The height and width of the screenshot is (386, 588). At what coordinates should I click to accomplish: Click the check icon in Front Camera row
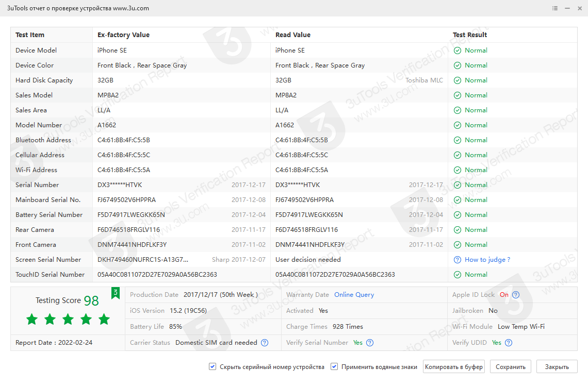(458, 245)
